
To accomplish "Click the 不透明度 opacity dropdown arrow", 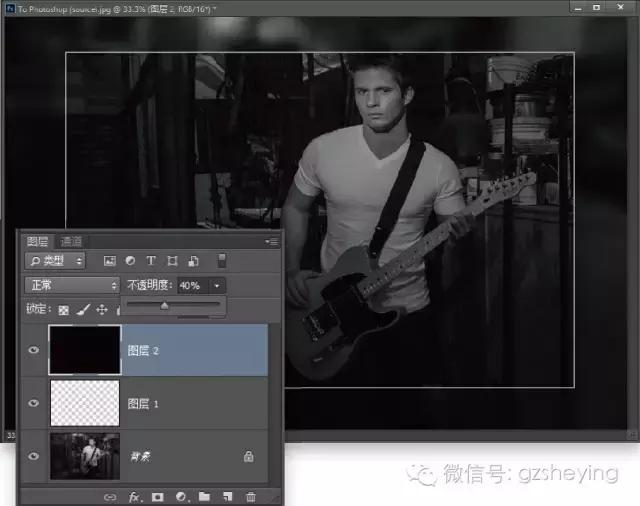I will (x=219, y=285).
